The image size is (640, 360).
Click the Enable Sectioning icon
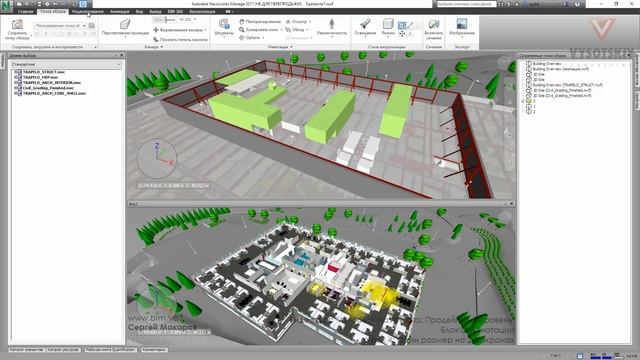point(433,24)
